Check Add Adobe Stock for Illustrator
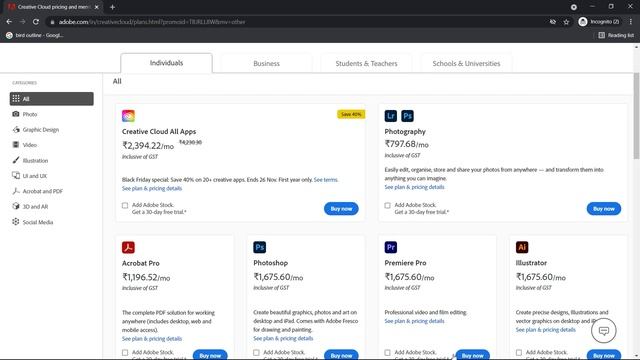640x360 pixels. pyautogui.click(x=519, y=353)
